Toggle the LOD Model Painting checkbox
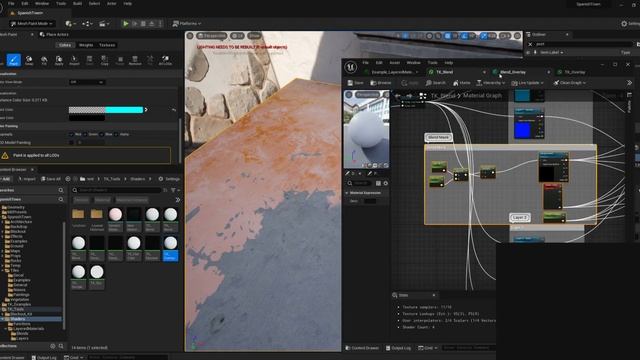The image size is (640, 360). click(72, 142)
